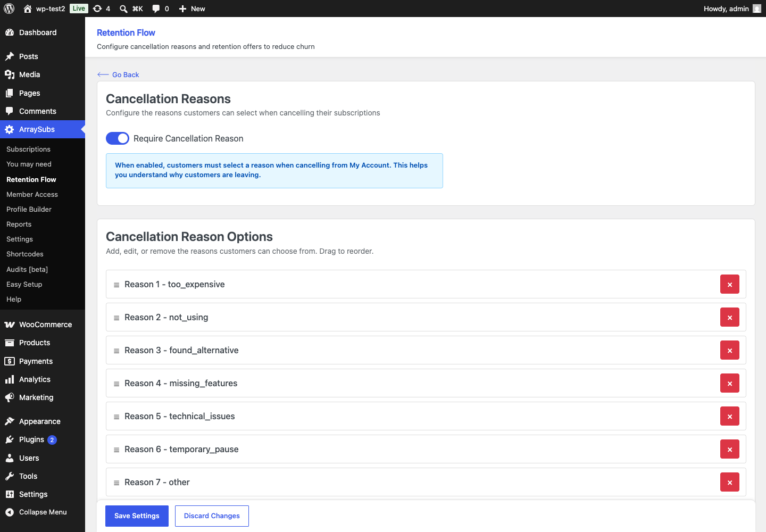Click drag handle of Reason 5 technical_issues
The height and width of the screenshot is (532, 766).
click(x=116, y=417)
